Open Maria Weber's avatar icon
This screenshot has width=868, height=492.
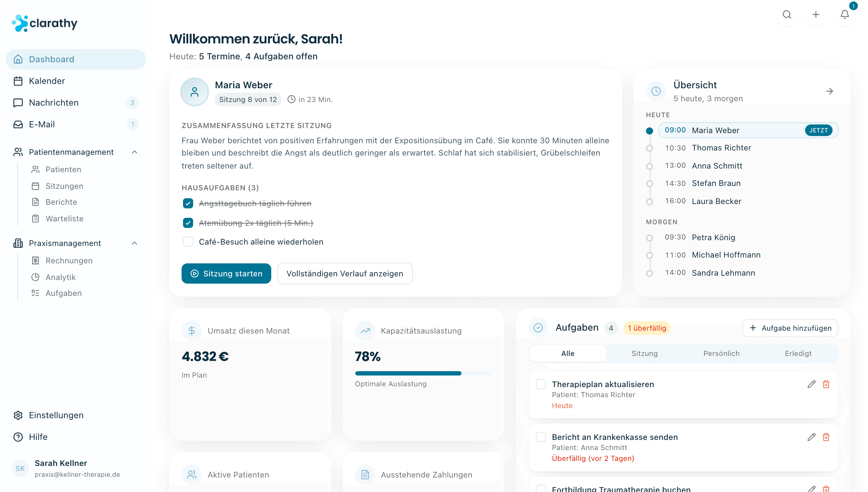[x=195, y=92]
